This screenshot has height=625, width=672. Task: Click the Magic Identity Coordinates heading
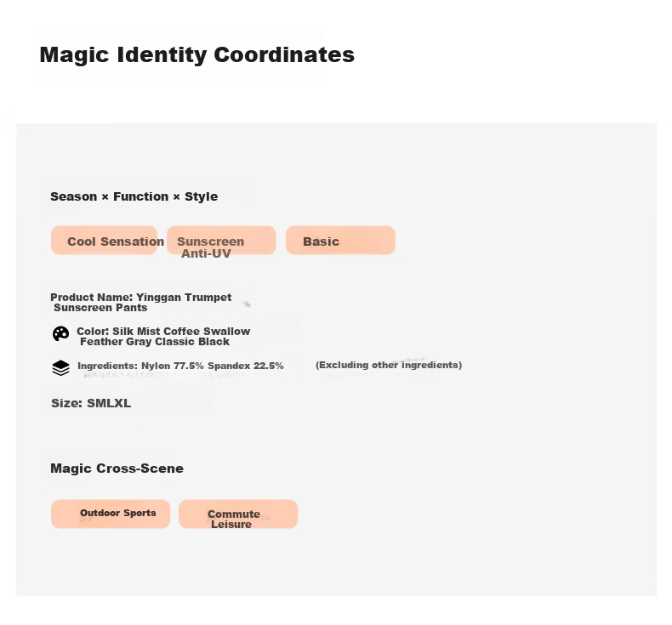click(197, 54)
